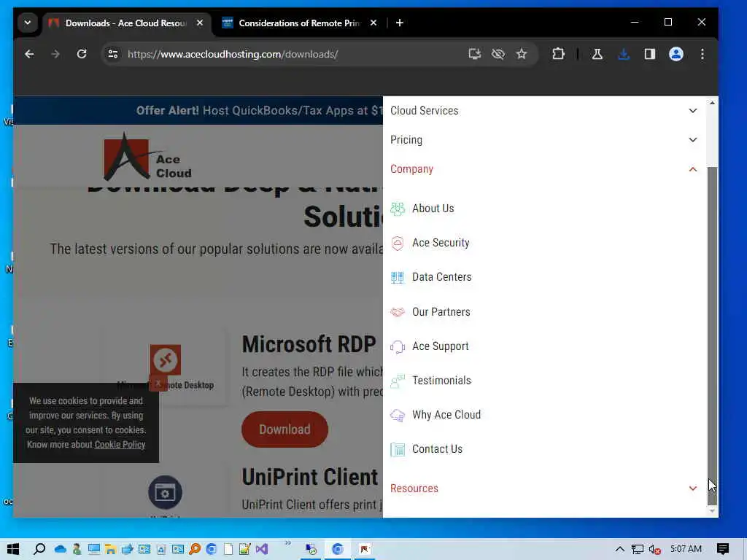Viewport: 747px width, 560px height.
Task: Add a new browser tab
Action: [400, 23]
